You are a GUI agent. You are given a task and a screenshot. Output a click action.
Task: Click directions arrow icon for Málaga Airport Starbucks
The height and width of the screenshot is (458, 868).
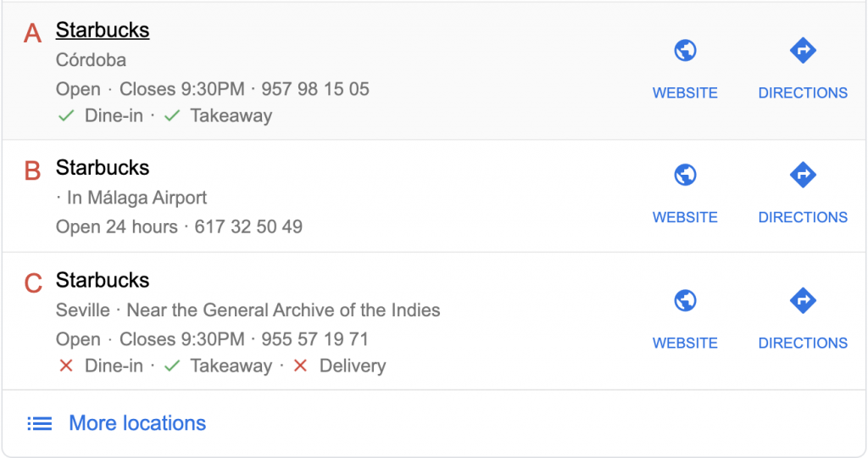click(x=802, y=176)
